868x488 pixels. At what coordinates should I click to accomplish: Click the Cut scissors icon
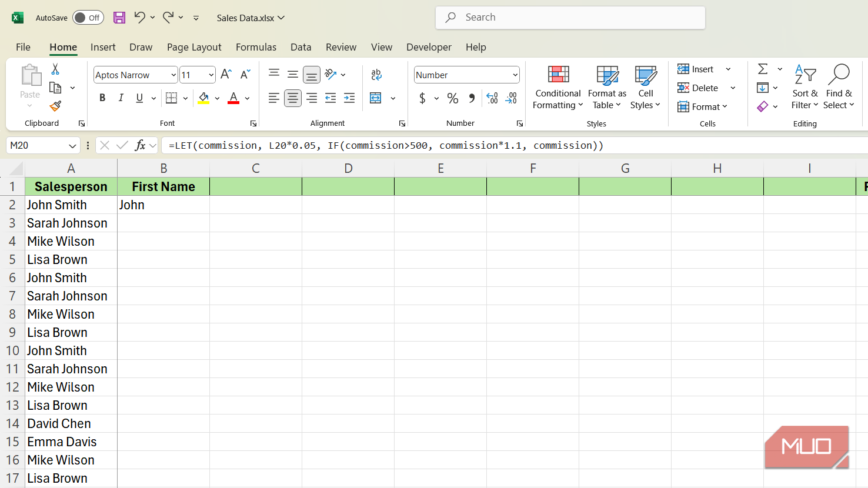point(55,69)
